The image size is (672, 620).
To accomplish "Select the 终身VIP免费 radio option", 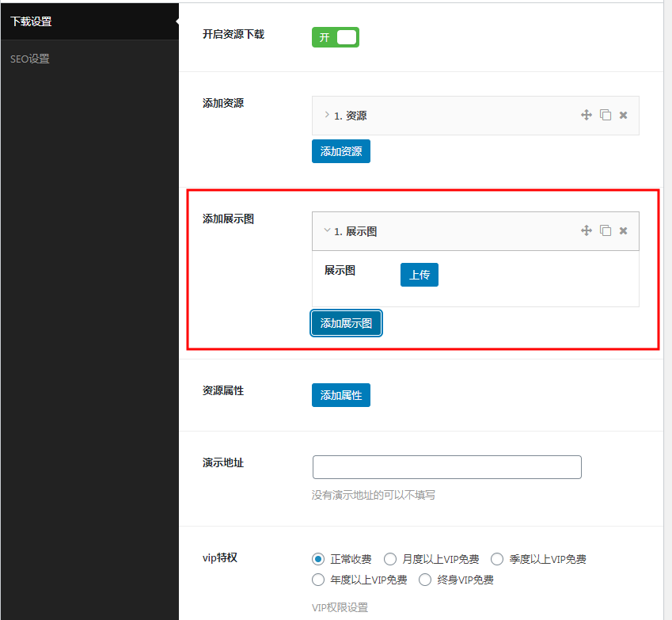I will (x=425, y=580).
